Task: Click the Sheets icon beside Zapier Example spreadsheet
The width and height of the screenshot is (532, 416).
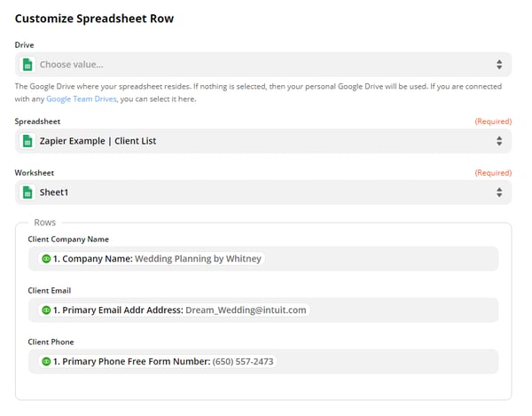Action: (x=27, y=141)
